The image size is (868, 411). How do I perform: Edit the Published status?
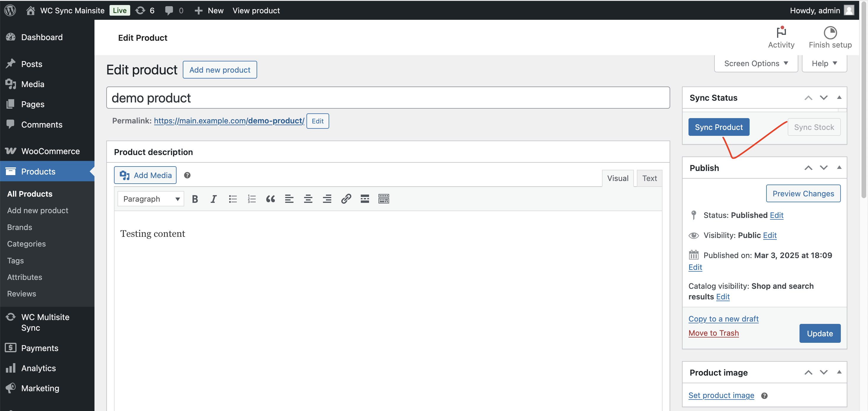pyautogui.click(x=776, y=215)
